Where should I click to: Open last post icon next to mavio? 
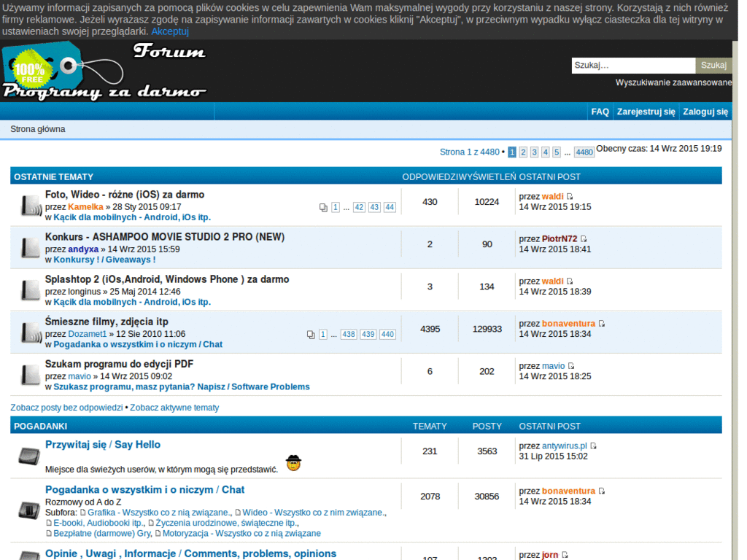(571, 366)
